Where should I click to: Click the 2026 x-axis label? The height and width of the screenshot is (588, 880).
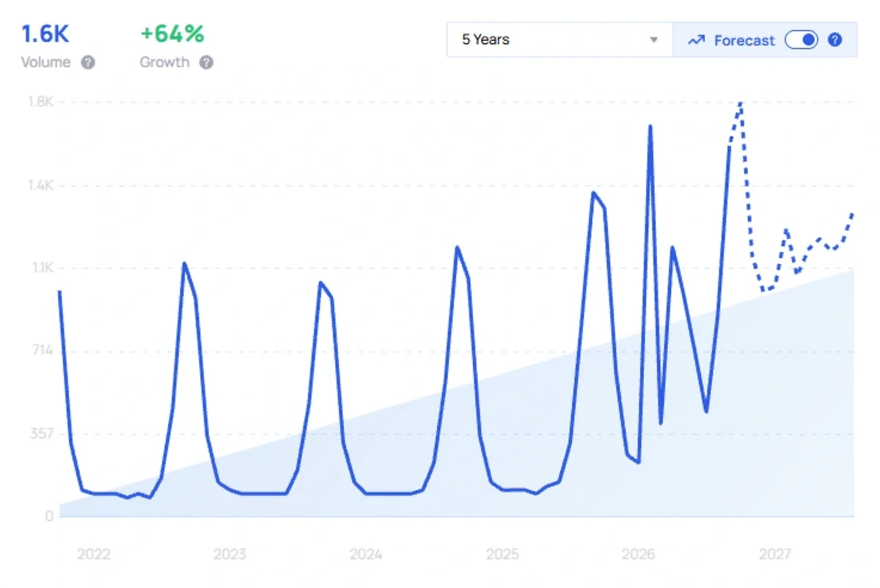click(x=639, y=555)
